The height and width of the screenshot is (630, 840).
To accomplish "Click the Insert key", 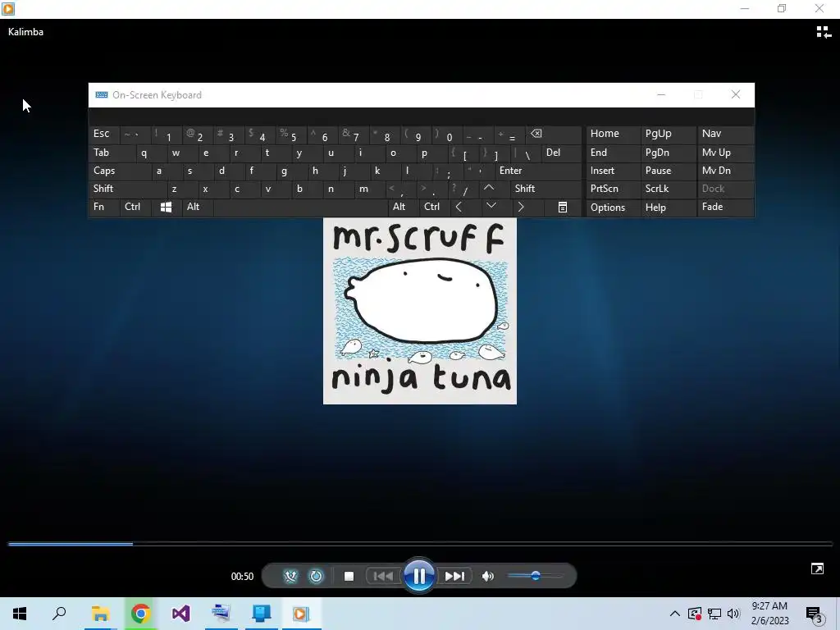I will click(x=613, y=171).
